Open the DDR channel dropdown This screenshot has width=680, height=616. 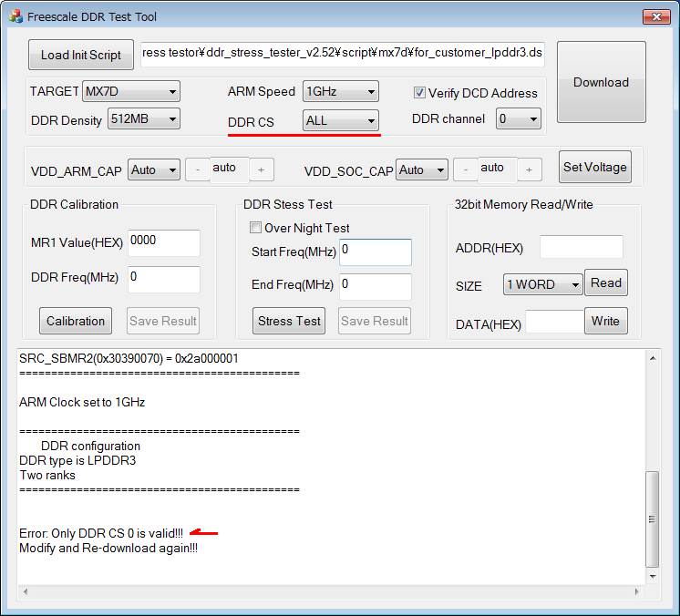[519, 118]
